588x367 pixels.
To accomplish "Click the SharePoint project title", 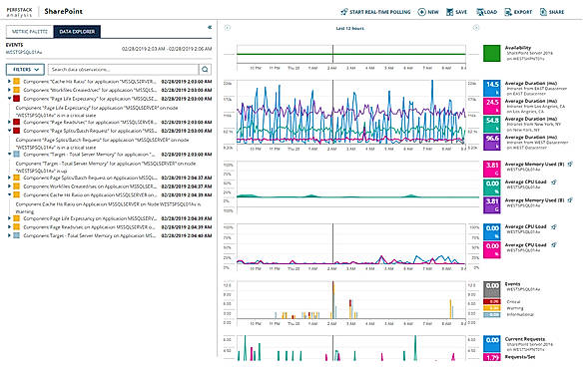I will click(x=63, y=11).
